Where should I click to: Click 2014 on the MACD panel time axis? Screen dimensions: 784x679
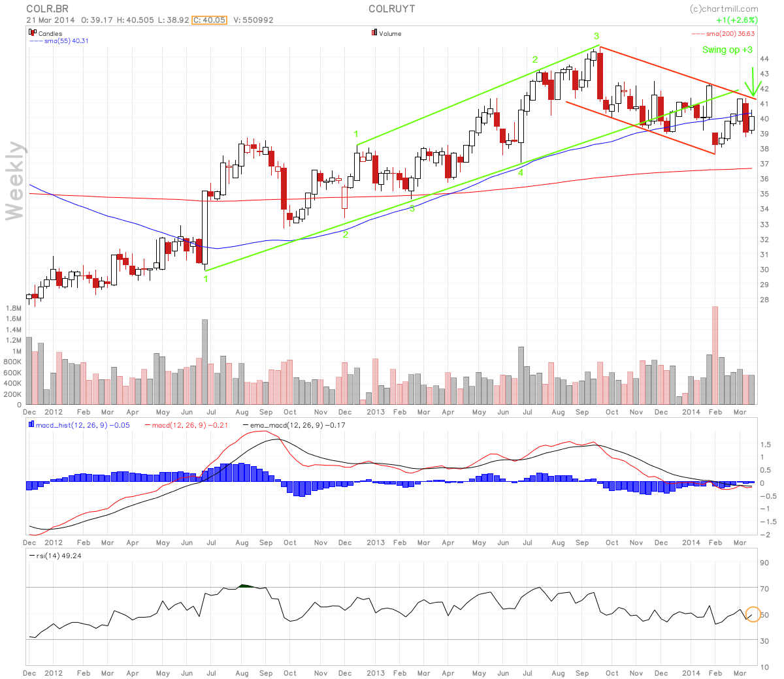691,543
